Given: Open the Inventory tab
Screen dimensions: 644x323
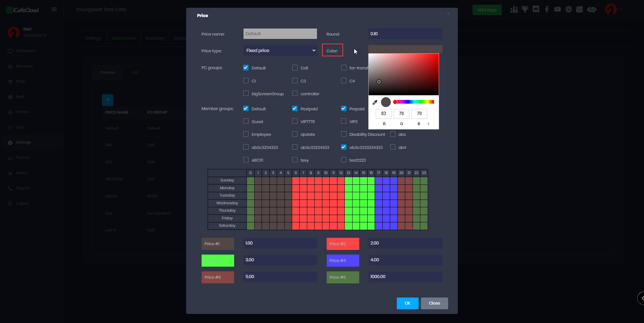Looking at the screenshot, I should (x=155, y=38).
